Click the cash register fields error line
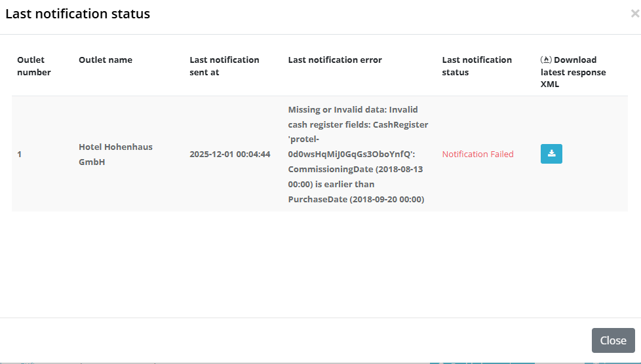Image resolution: width=641 pixels, height=364 pixels. coord(358,124)
